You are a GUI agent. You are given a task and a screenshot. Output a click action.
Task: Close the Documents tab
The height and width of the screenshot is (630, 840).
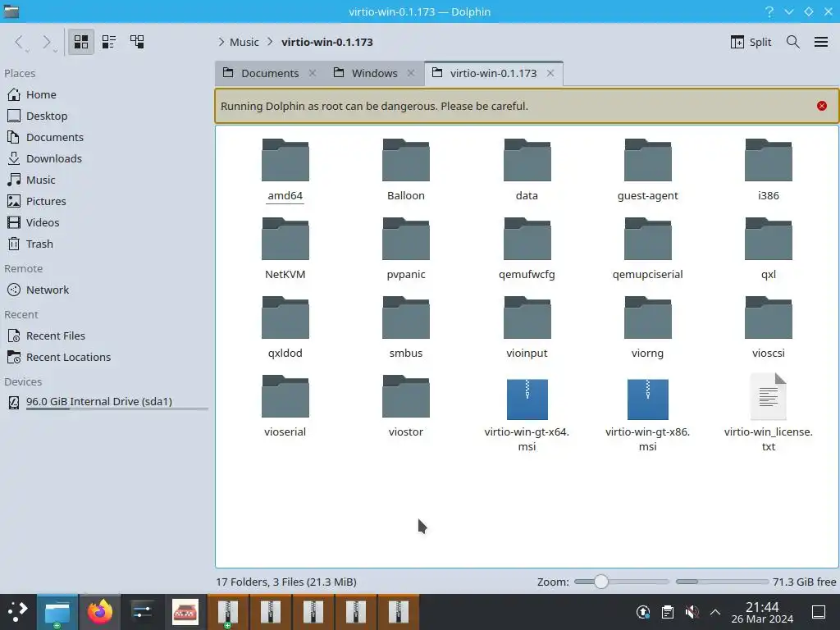pos(313,73)
